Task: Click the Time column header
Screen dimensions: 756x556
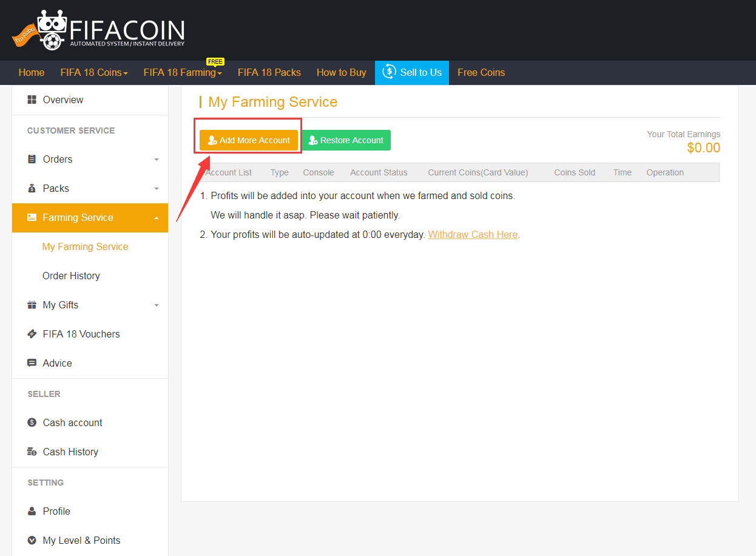Action: 623,172
